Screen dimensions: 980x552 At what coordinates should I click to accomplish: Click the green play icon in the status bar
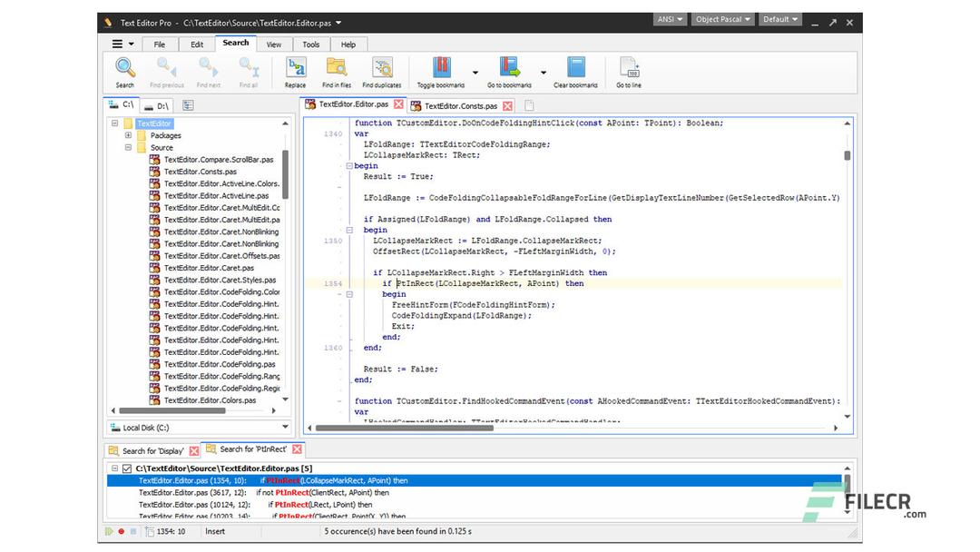(109, 531)
